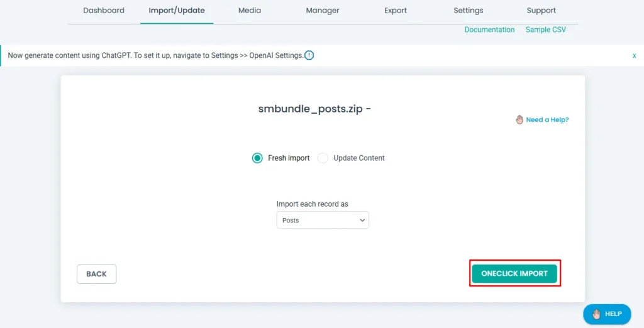Choose the Update Content radio option
The height and width of the screenshot is (328, 644).
[x=323, y=158]
